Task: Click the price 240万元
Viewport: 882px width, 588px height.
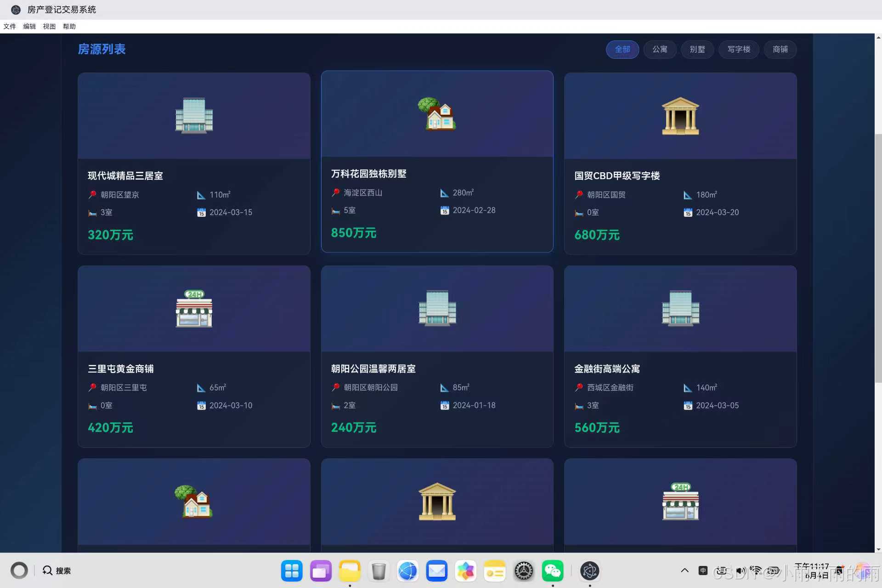Action: coord(353,428)
